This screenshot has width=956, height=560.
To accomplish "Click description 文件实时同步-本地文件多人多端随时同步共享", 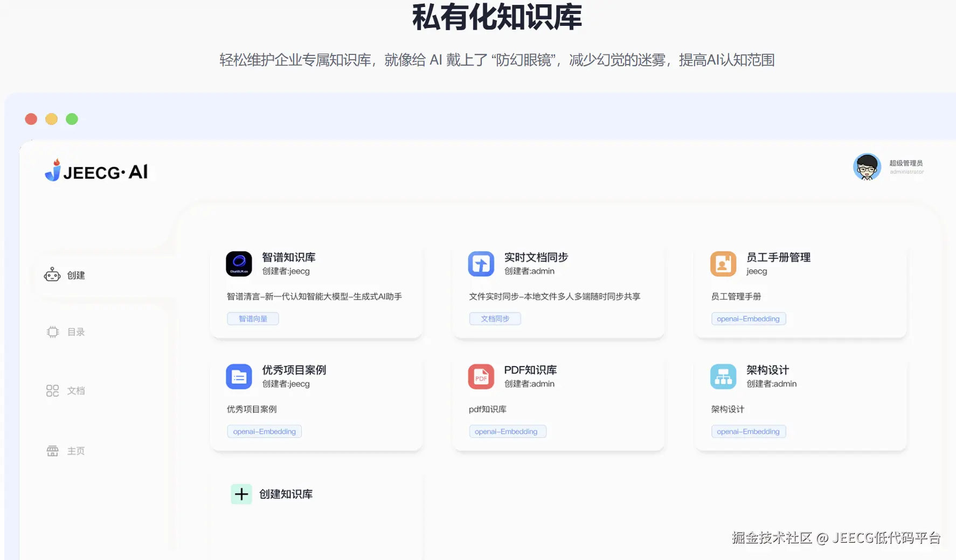I will [x=555, y=297].
